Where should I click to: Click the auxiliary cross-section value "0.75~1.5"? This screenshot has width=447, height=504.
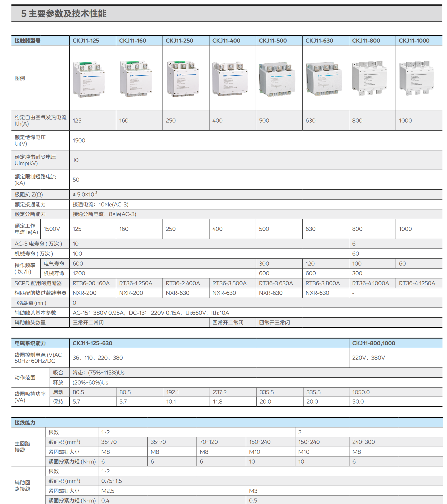[x=112, y=481]
